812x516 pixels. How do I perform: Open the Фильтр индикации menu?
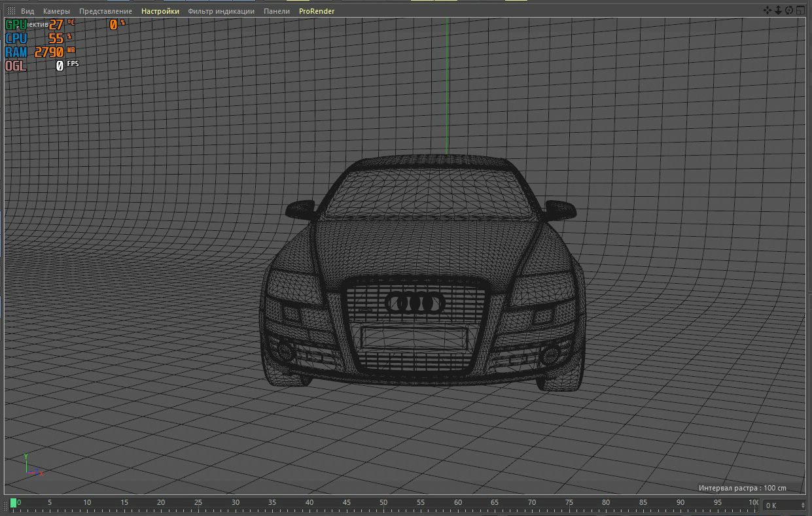tap(221, 11)
